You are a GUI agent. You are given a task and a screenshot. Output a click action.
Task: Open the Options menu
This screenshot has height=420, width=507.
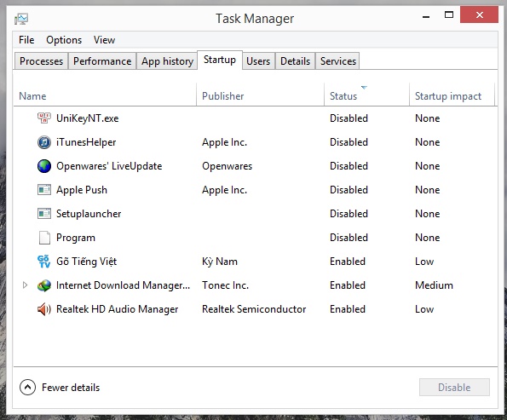[64, 40]
